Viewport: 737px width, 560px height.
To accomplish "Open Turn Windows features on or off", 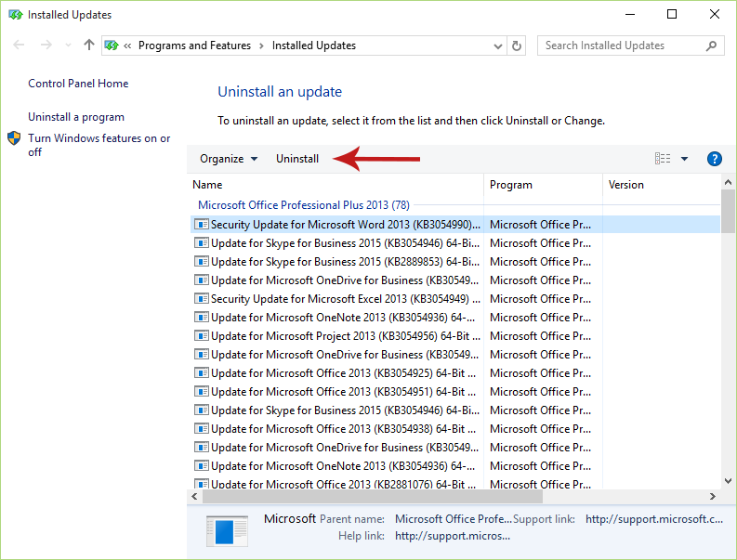I will 99,145.
